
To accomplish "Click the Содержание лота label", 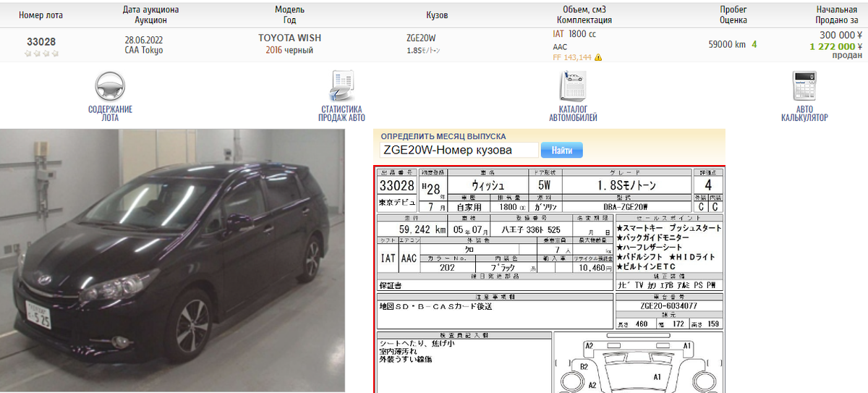I will click(x=110, y=113).
